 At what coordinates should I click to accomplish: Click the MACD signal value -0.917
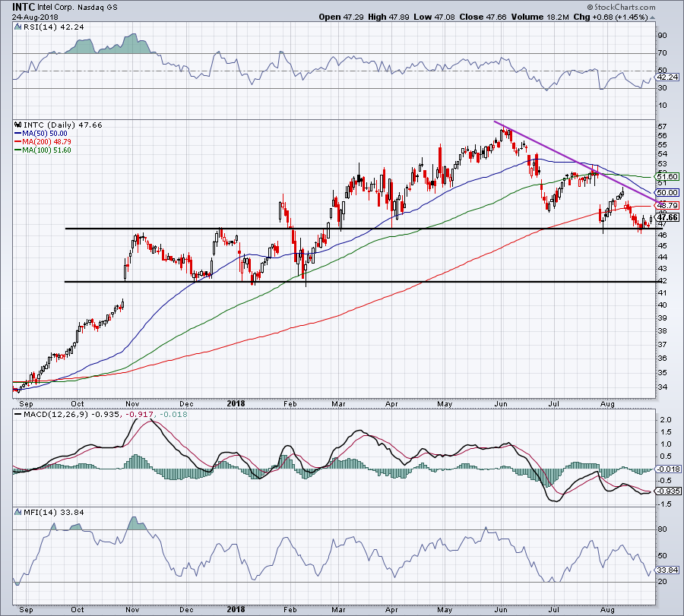[x=141, y=414]
